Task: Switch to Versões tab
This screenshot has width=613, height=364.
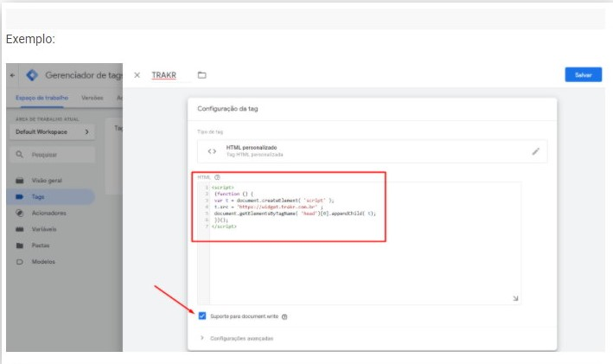Action: tap(93, 98)
